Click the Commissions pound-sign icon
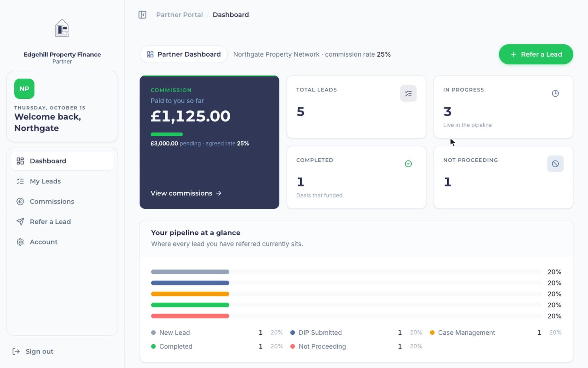Screen dimensions: 588x368 click(x=20, y=202)
